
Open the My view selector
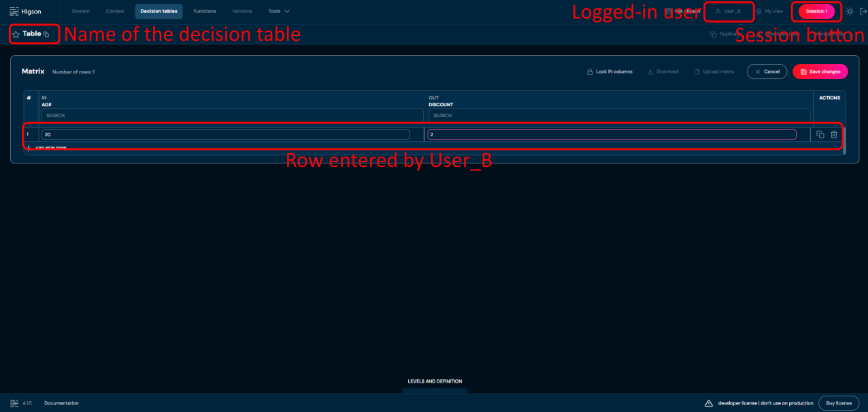click(x=769, y=12)
